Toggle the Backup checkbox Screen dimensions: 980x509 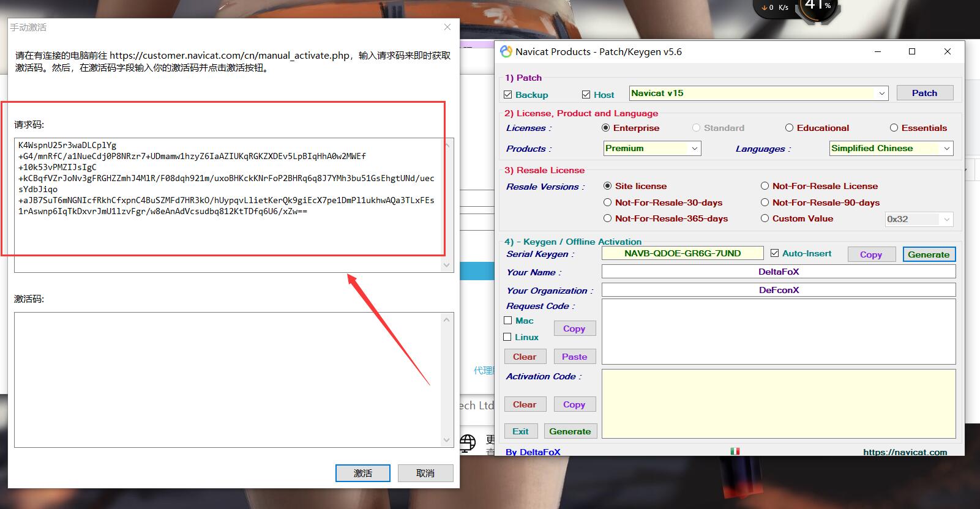pyautogui.click(x=507, y=95)
